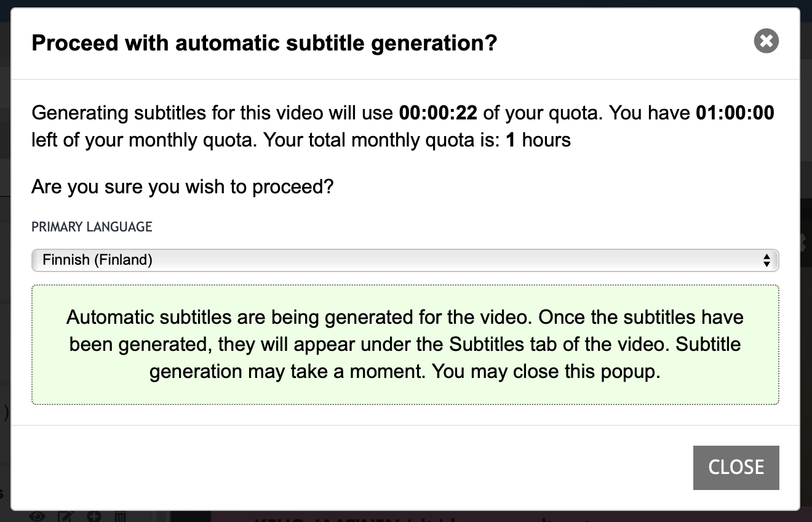Image resolution: width=812 pixels, height=522 pixels.
Task: Click the trash delete icon
Action: pyautogui.click(x=121, y=516)
